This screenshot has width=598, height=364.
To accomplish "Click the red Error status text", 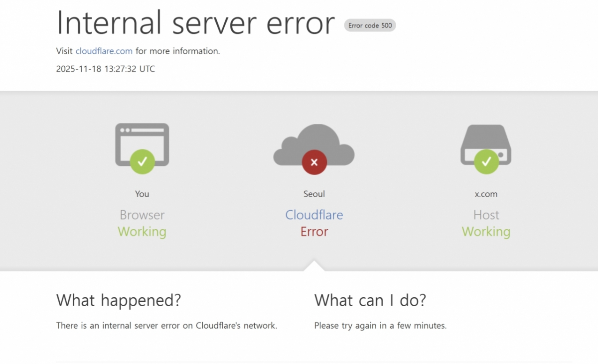I will 314,232.
